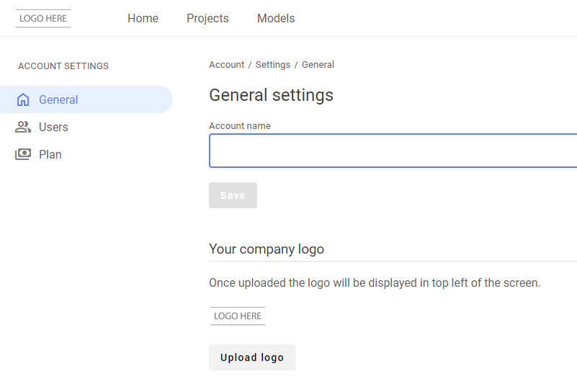Click the logo preview above Upload logo

point(238,316)
